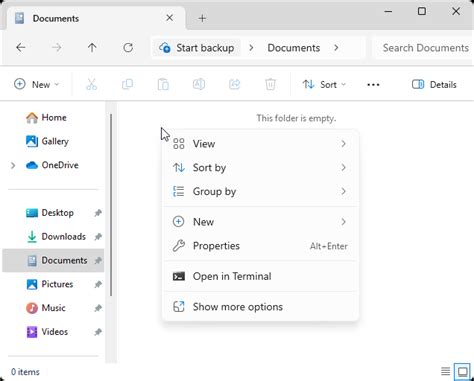Click the Search Documents field
This screenshot has width=474, height=381.
point(423,48)
